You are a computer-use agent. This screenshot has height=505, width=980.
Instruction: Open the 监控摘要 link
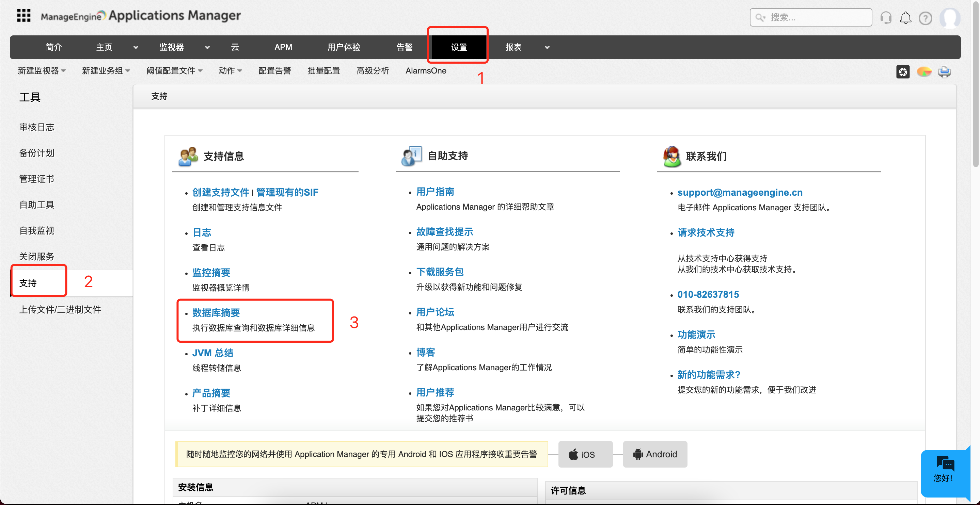[211, 273]
